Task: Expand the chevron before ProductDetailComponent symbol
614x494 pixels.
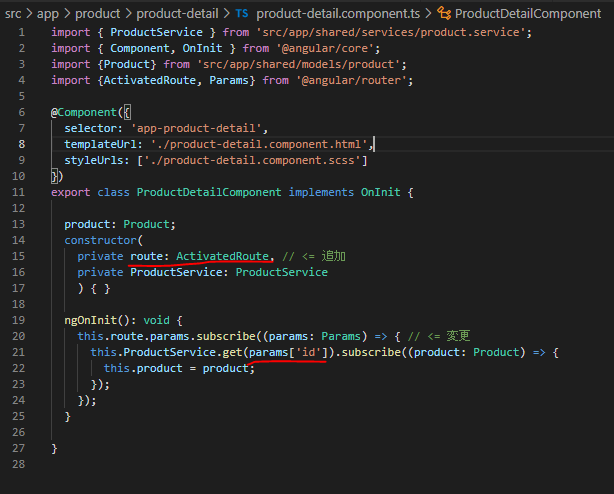Action: tap(428, 14)
